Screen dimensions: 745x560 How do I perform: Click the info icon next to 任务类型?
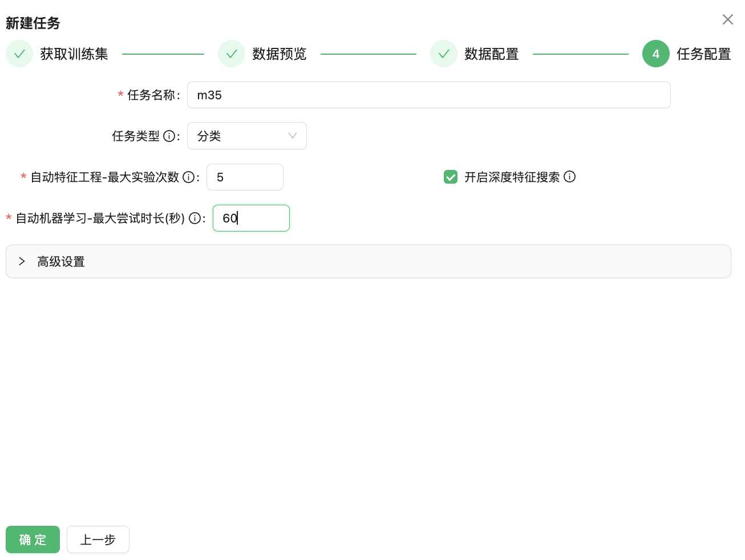pyautogui.click(x=169, y=136)
